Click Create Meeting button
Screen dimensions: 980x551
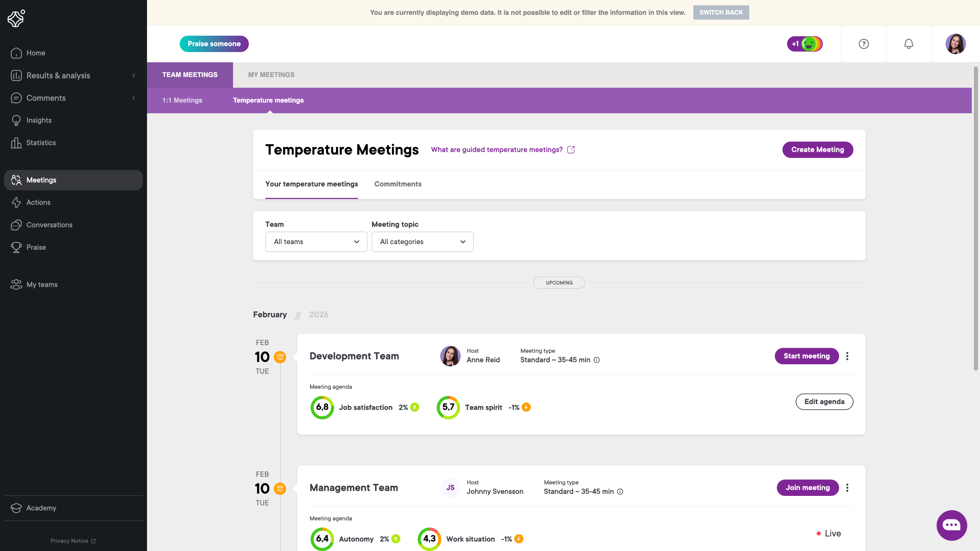point(817,150)
